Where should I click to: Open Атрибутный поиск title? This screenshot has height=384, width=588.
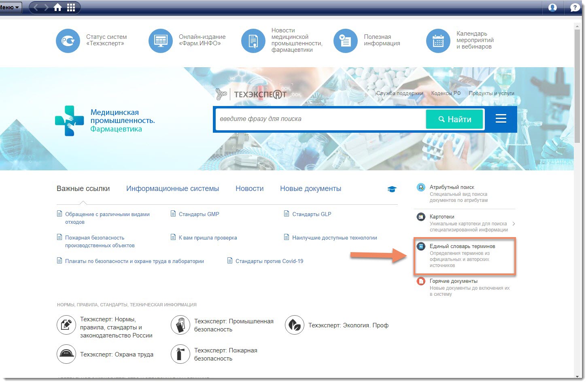452,187
